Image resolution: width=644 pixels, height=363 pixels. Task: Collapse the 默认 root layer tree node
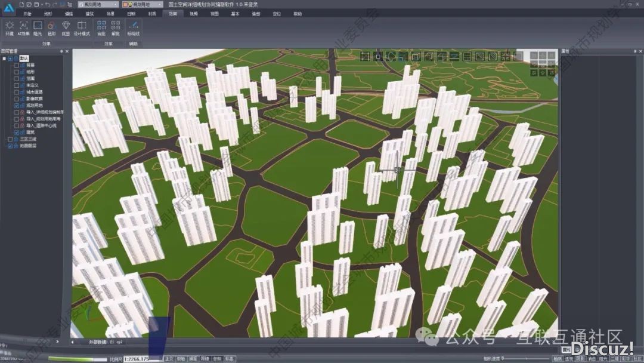coord(4,59)
